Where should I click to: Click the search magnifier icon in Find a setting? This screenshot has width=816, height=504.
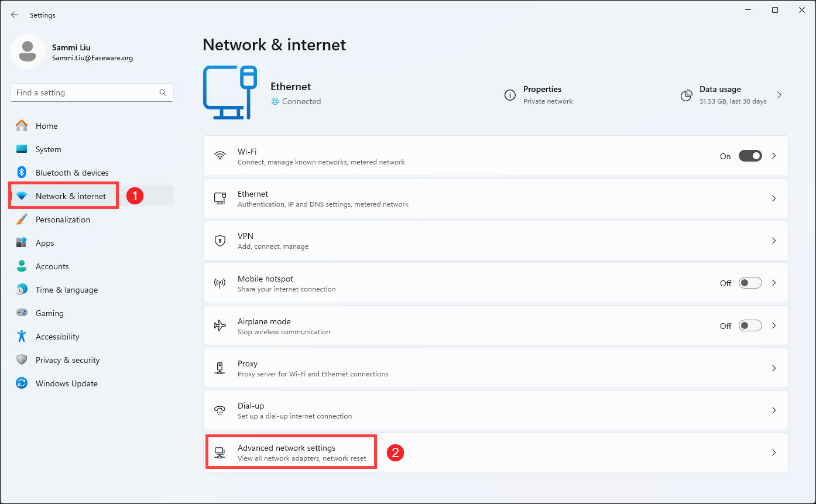pyautogui.click(x=163, y=92)
